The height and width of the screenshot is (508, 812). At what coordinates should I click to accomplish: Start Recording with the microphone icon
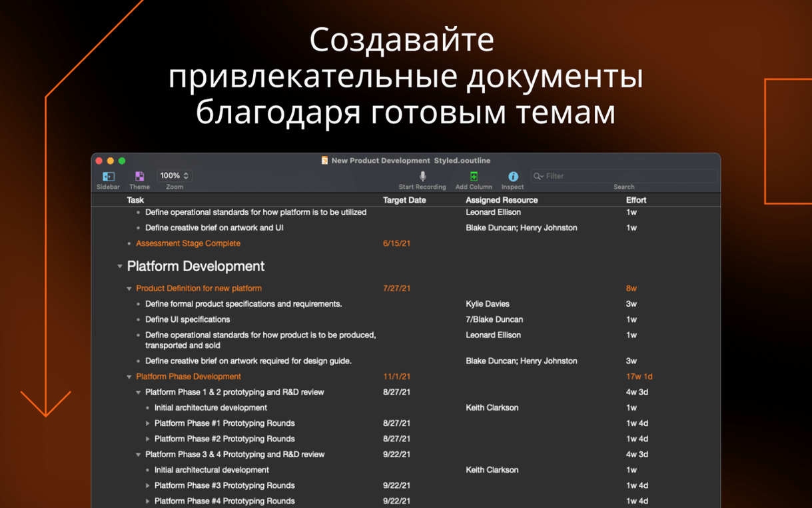pyautogui.click(x=422, y=176)
